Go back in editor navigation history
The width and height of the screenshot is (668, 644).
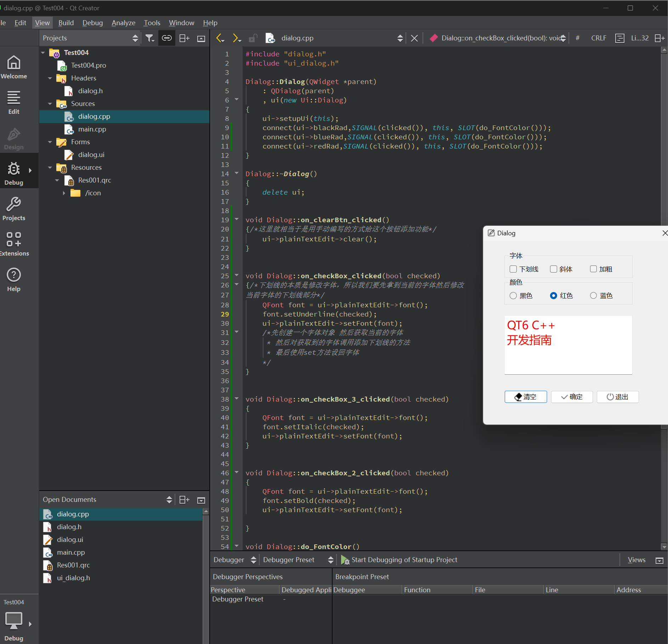point(220,38)
